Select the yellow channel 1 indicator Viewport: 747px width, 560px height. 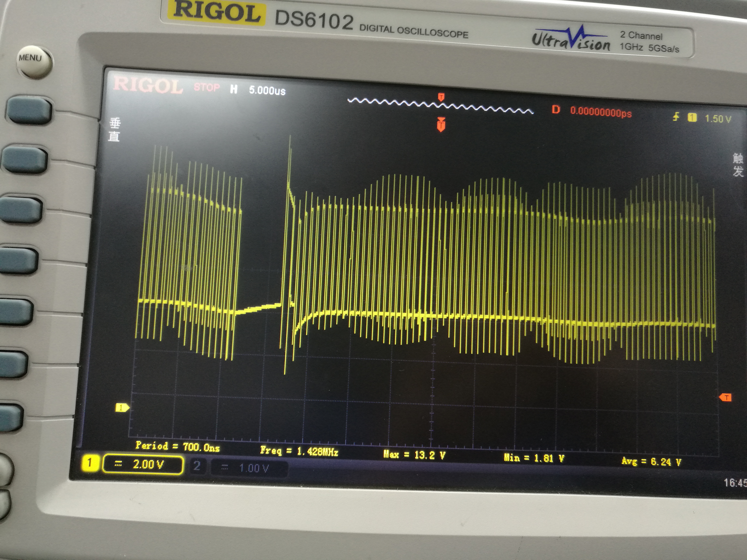(x=90, y=463)
